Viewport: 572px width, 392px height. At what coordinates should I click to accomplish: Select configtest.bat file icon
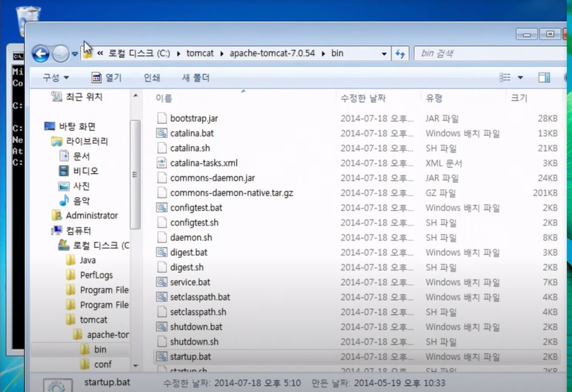pyautogui.click(x=161, y=208)
